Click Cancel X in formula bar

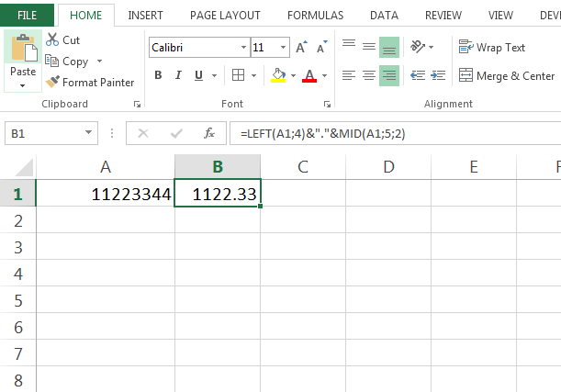(143, 133)
